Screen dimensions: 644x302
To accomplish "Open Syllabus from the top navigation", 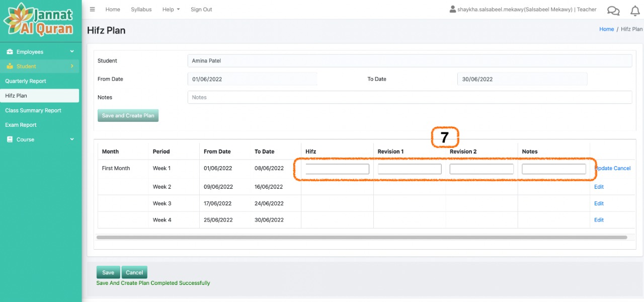I will pyautogui.click(x=141, y=10).
